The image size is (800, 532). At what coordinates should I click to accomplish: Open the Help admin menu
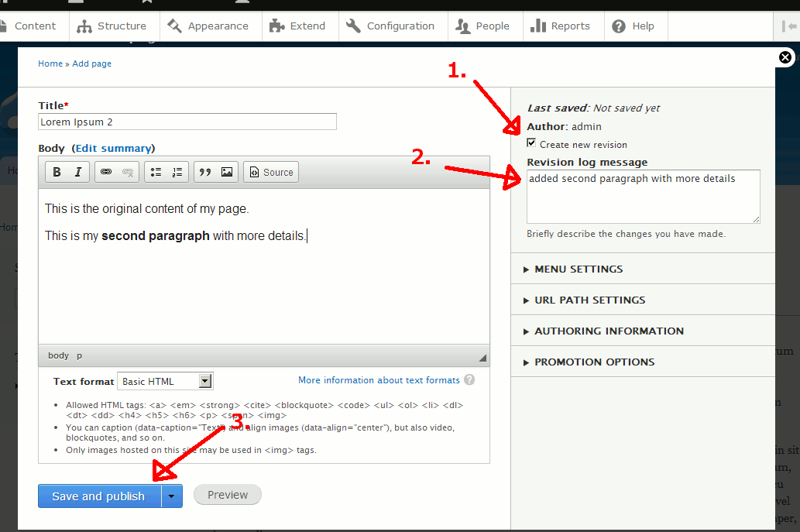coord(636,26)
